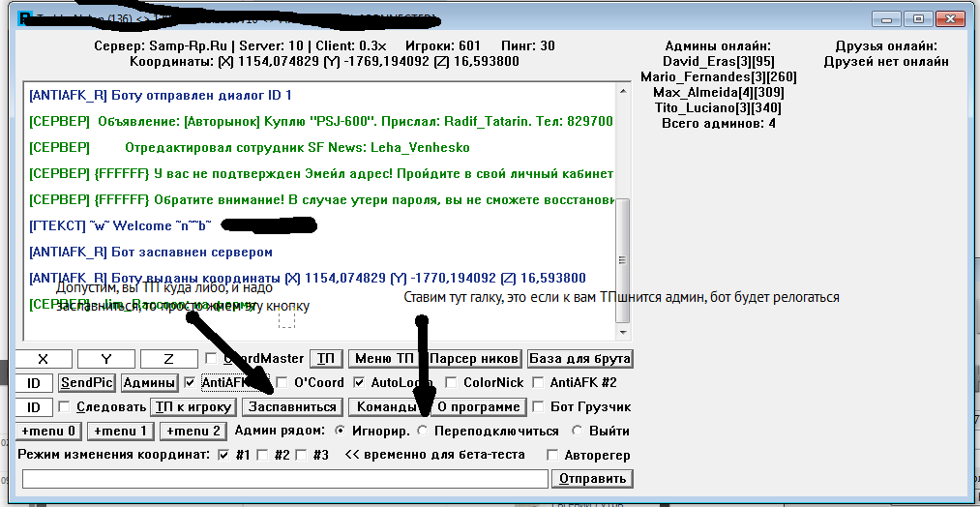Click the message text input field

pos(284,478)
